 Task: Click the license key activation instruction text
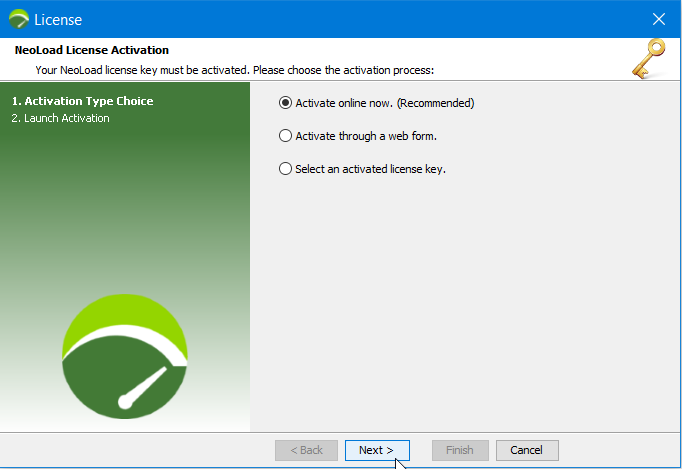pyautogui.click(x=234, y=70)
